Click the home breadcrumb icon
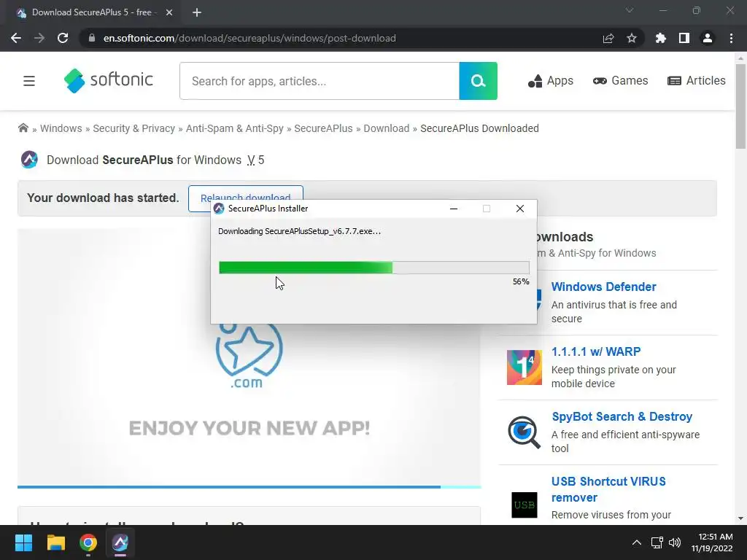 [23, 128]
